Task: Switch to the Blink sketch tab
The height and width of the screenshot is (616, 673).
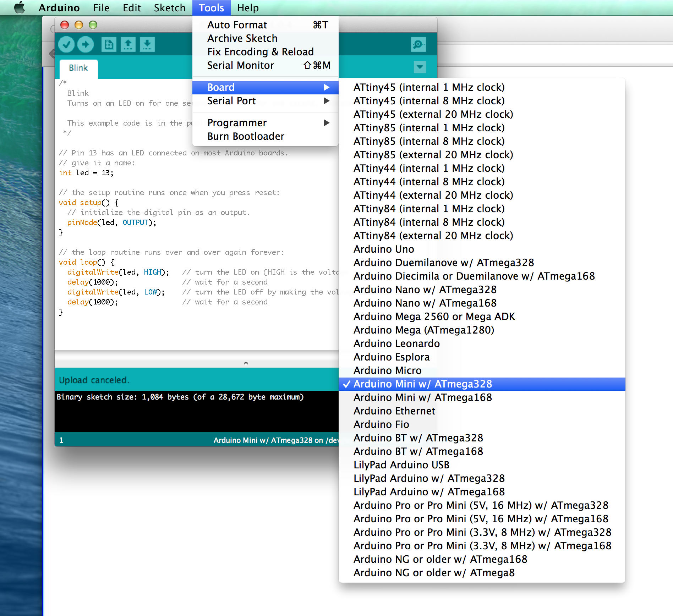Action: pos(78,68)
